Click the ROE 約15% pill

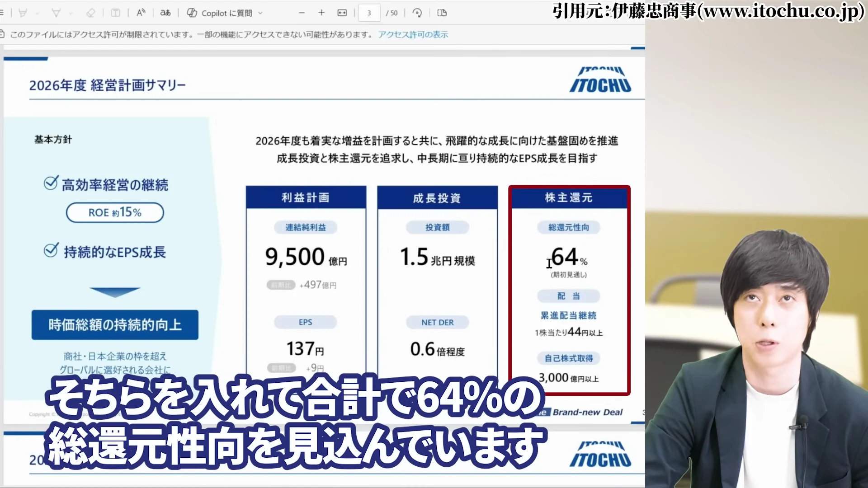[x=115, y=212]
